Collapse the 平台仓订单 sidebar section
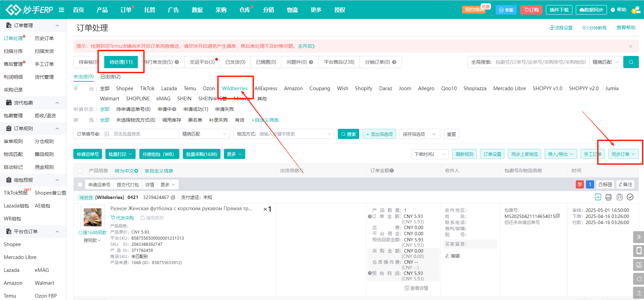Image resolution: width=644 pixels, height=300 pixels. [57, 232]
